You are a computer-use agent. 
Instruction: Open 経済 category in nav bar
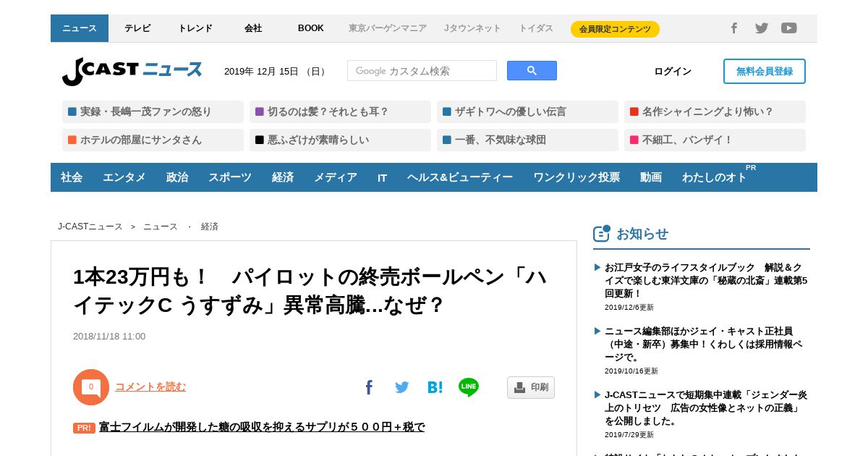(x=283, y=177)
